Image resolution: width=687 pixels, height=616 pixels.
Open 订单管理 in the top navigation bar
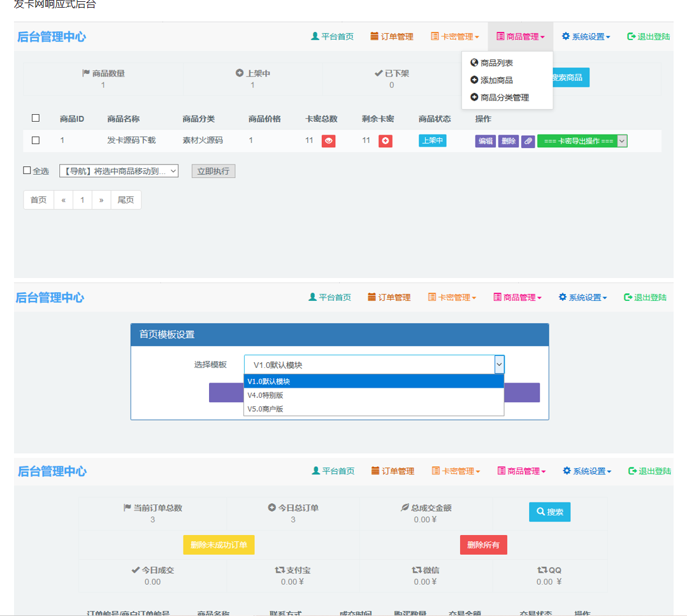[x=392, y=36]
